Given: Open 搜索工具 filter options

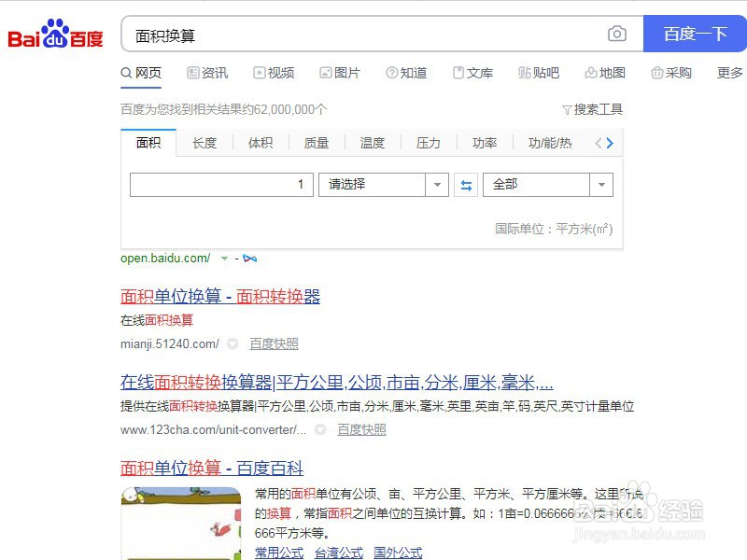Looking at the screenshot, I should coord(593,109).
